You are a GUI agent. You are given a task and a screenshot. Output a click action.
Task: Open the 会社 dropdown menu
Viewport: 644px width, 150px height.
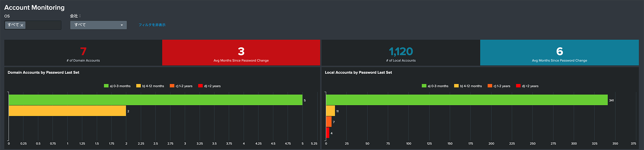[98, 25]
